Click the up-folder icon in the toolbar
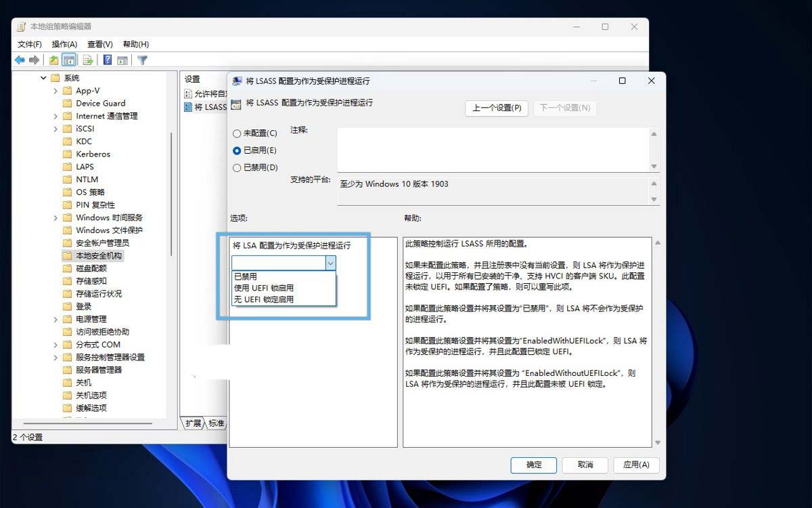The height and width of the screenshot is (508, 812). (x=54, y=60)
